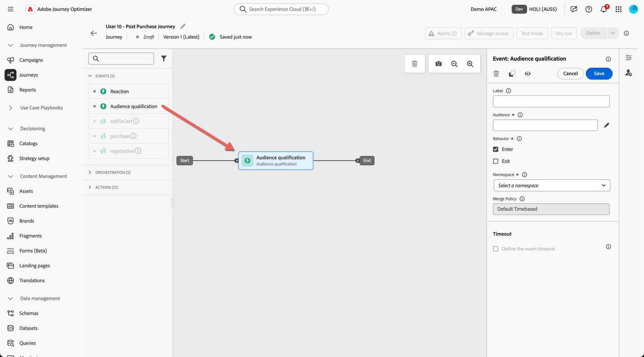Edit the Audience with pencil icon
The image size is (644, 357).
coord(606,125)
